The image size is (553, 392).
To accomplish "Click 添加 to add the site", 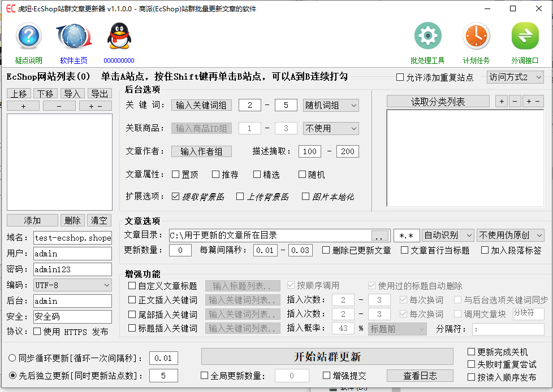I will pyautogui.click(x=32, y=220).
